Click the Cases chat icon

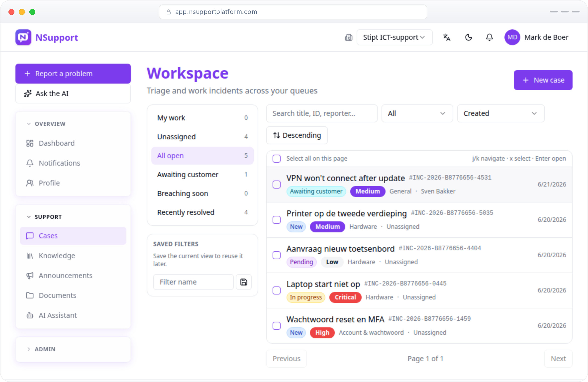coord(30,236)
